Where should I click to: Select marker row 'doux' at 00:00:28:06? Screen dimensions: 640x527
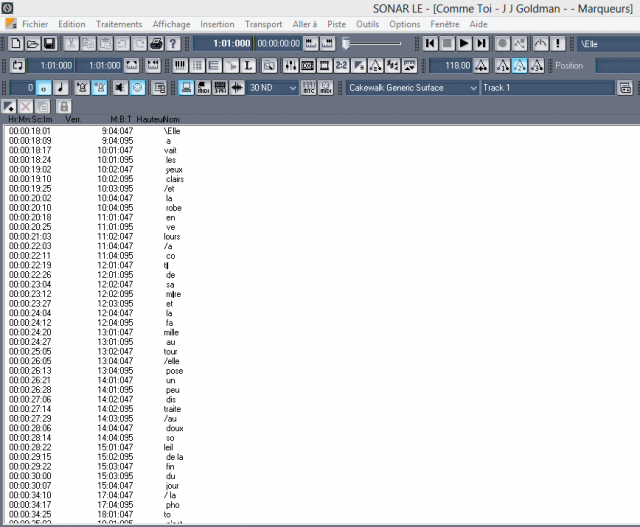click(x=96, y=428)
